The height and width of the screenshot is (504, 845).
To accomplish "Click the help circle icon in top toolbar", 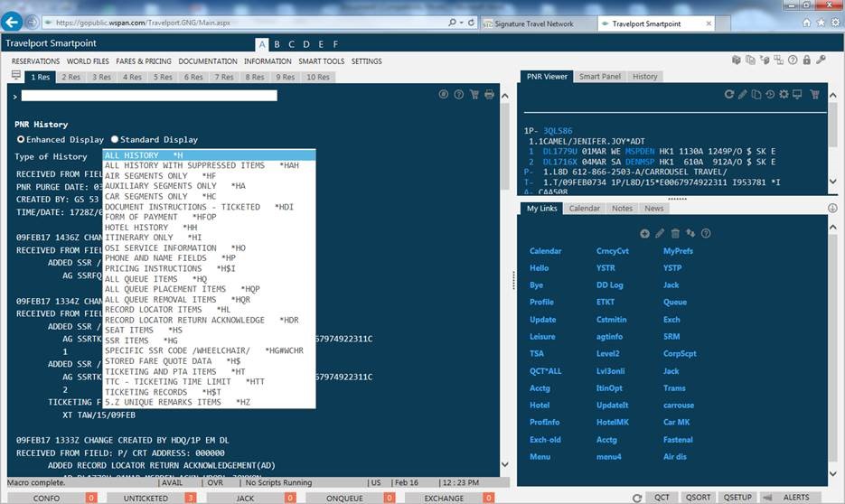I will pyautogui.click(x=793, y=60).
